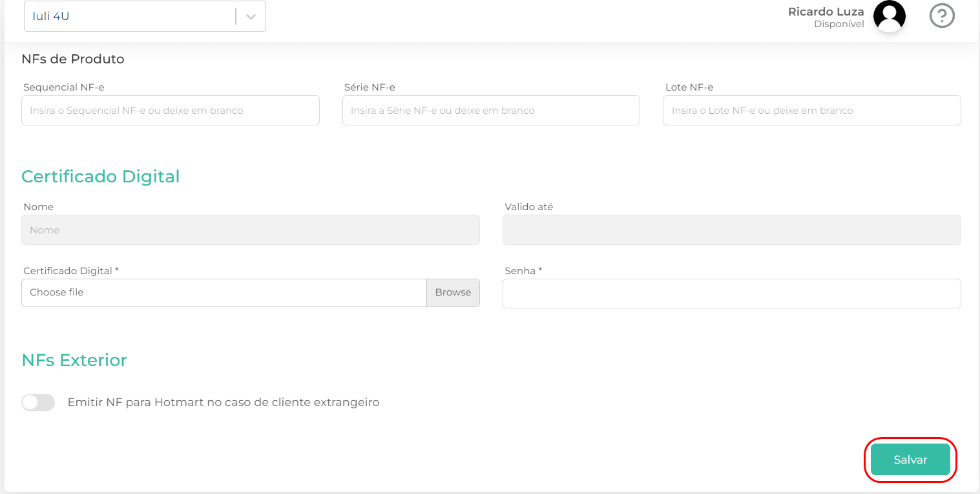
Task: Click the Browse file button
Action: click(453, 292)
